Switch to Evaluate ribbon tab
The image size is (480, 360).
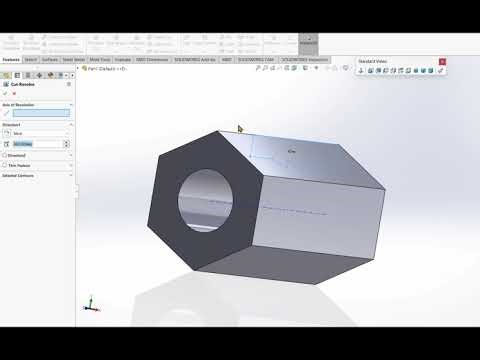click(x=123, y=60)
